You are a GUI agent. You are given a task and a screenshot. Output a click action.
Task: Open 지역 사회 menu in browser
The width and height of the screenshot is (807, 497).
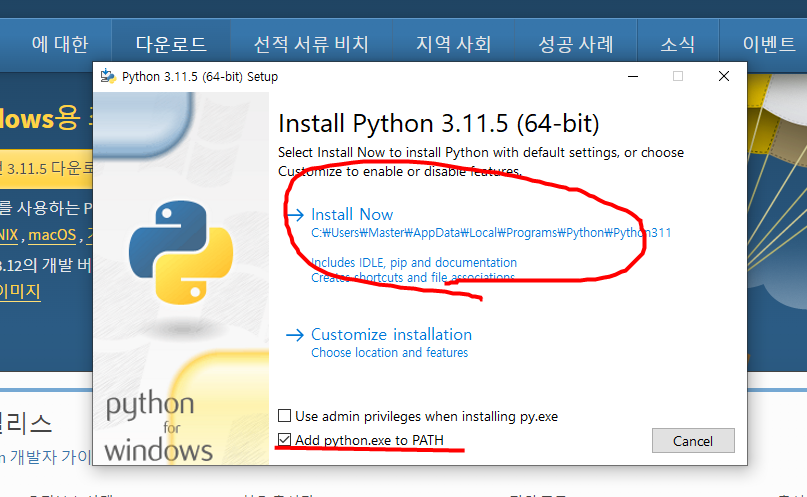click(x=453, y=44)
